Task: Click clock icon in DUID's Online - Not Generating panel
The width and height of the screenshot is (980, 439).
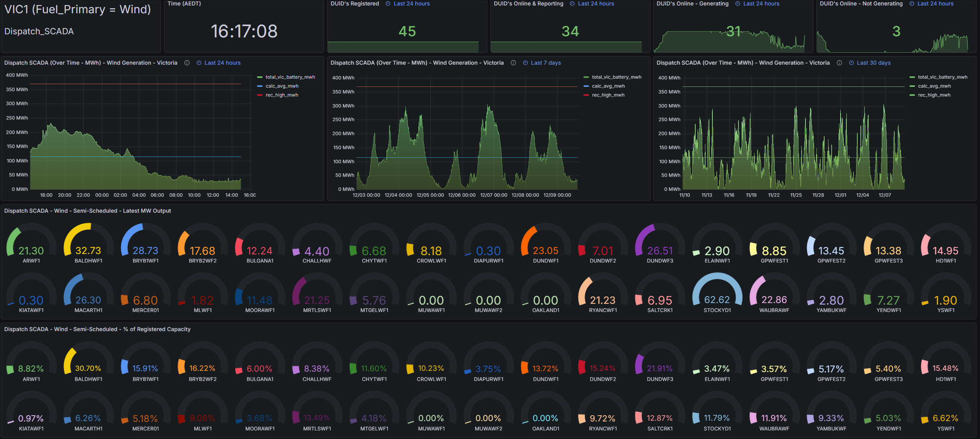Action: [x=912, y=4]
